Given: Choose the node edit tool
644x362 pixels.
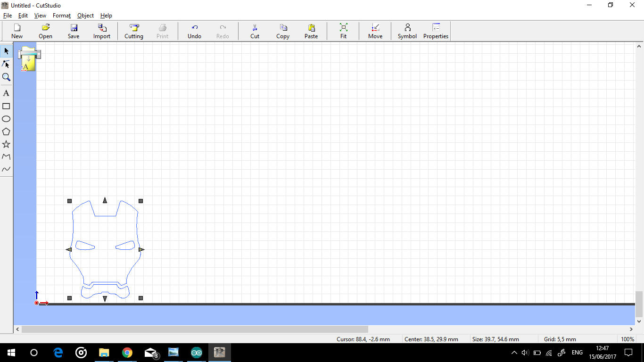Looking at the screenshot, I should tap(6, 64).
